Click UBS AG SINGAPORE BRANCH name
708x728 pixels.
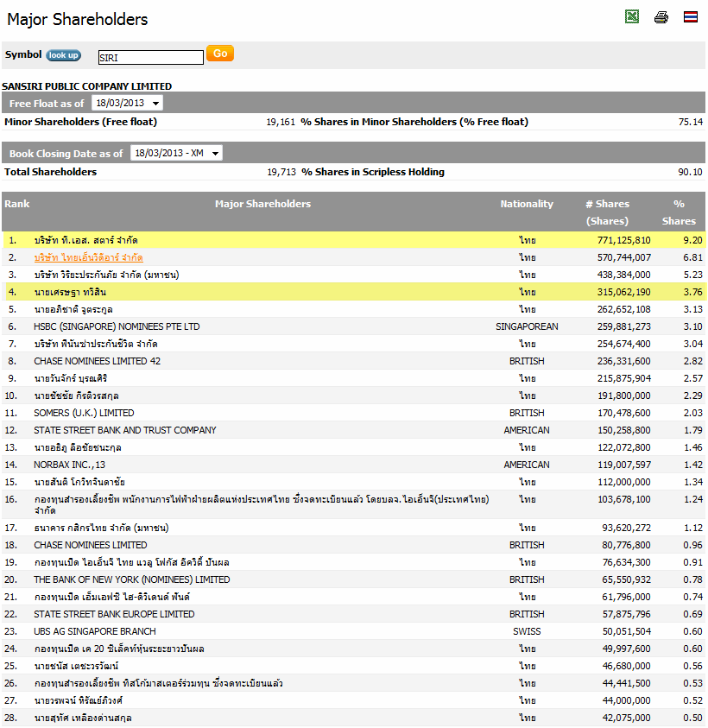point(95,631)
